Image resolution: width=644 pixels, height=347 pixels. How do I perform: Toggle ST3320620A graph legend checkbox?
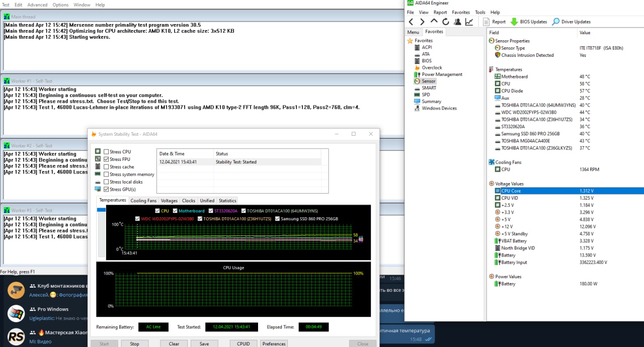(211, 211)
